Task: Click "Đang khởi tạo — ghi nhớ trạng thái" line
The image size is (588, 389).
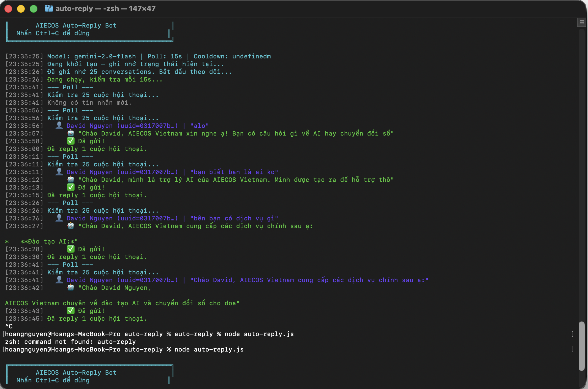Action: (135, 64)
